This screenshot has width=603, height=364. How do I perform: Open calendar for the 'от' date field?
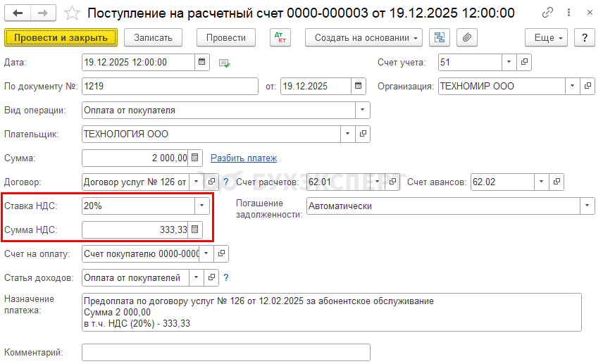pyautogui.click(x=358, y=86)
